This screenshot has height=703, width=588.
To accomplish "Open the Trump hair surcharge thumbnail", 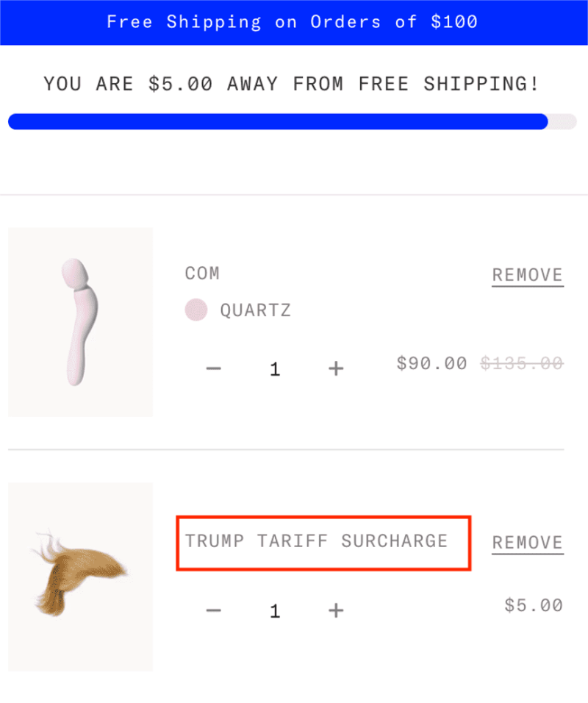I will [x=80, y=577].
